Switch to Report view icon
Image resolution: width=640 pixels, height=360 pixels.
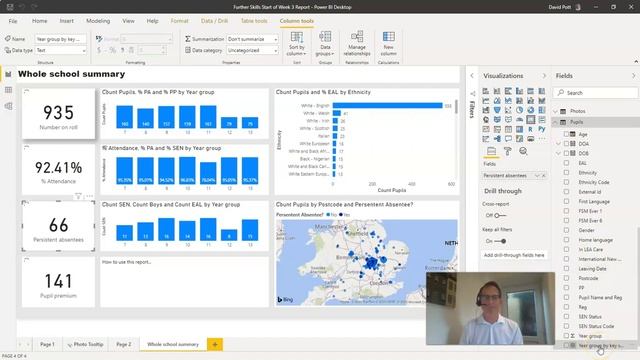click(x=8, y=74)
